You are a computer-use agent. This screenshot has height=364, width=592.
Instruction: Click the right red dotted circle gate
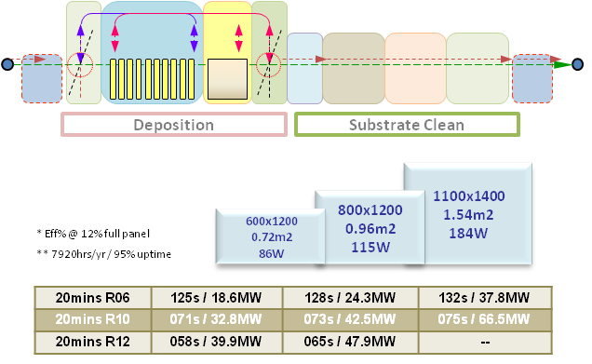269,65
